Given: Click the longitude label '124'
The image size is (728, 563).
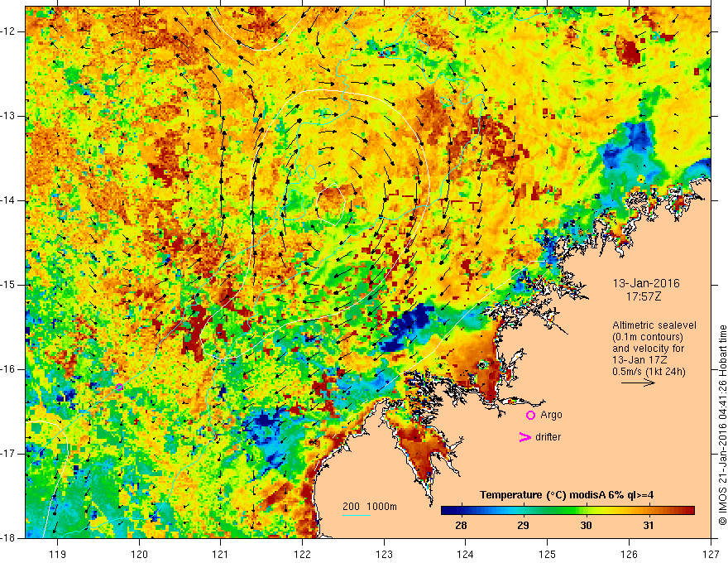Looking at the screenshot, I should click(466, 554).
